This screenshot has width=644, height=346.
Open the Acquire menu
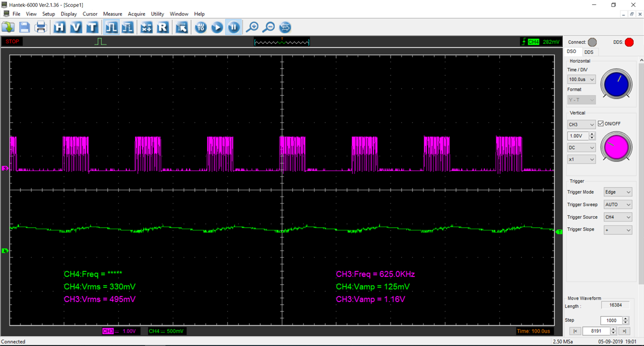coord(137,14)
